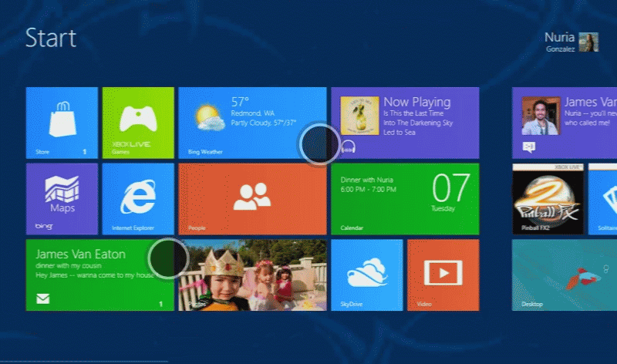
Task: Open the Now Playing music tile
Action: [x=405, y=123]
